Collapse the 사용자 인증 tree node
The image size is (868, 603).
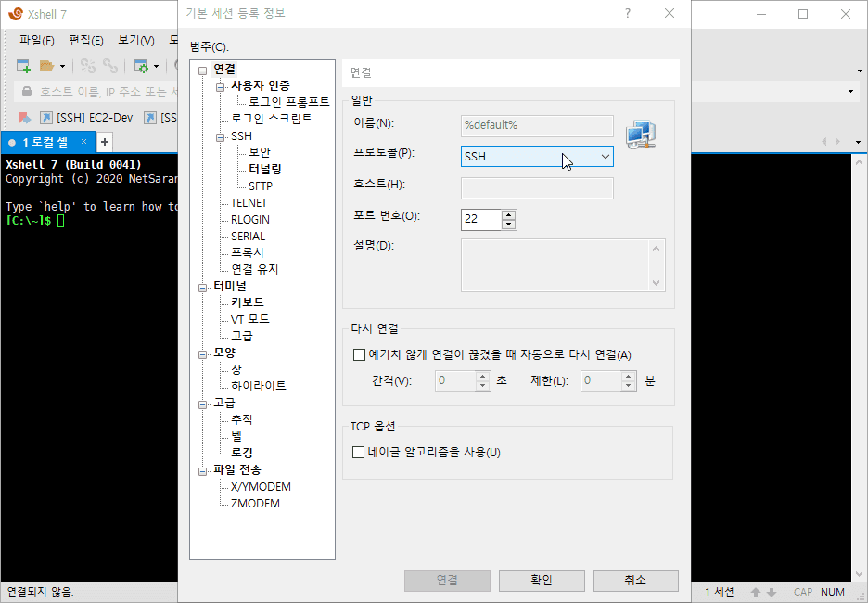[221, 87]
